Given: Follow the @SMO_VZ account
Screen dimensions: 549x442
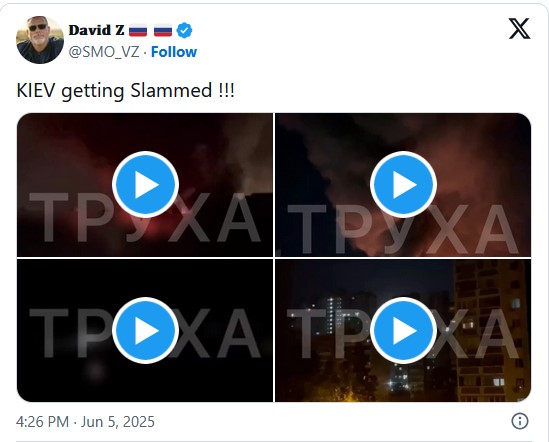Looking at the screenshot, I should pyautogui.click(x=174, y=52).
